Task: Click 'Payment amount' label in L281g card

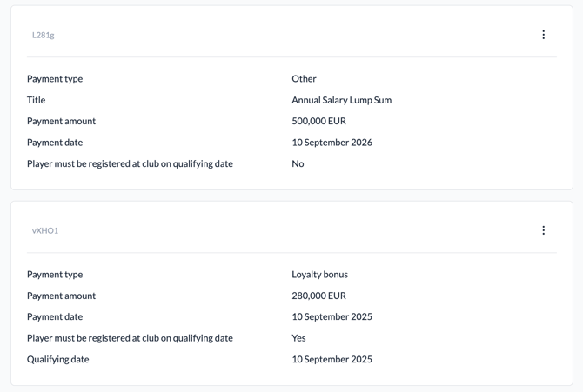Action: 61,121
